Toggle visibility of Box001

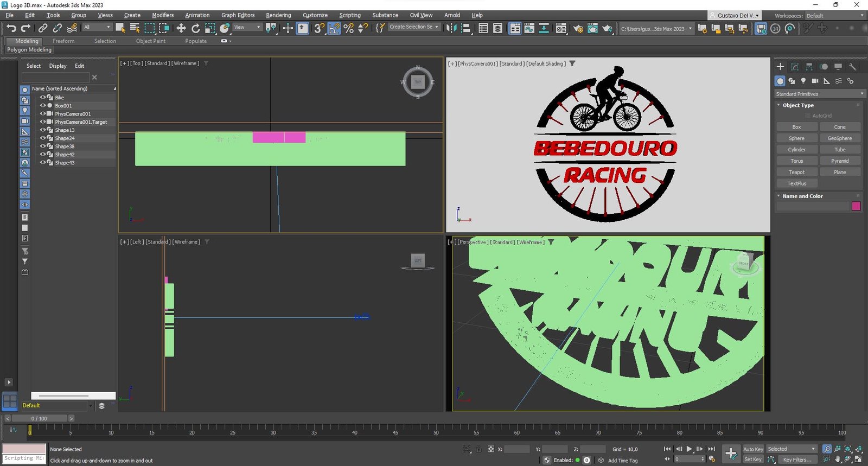click(43, 106)
